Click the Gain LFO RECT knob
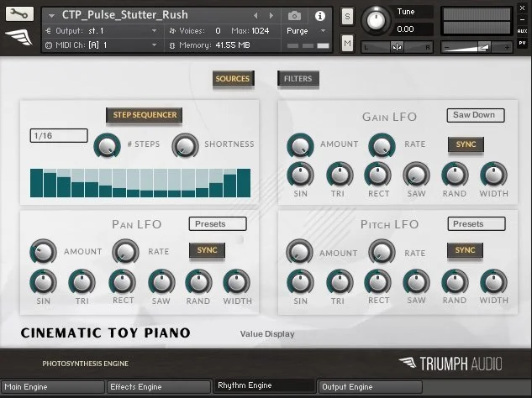 coord(377,175)
